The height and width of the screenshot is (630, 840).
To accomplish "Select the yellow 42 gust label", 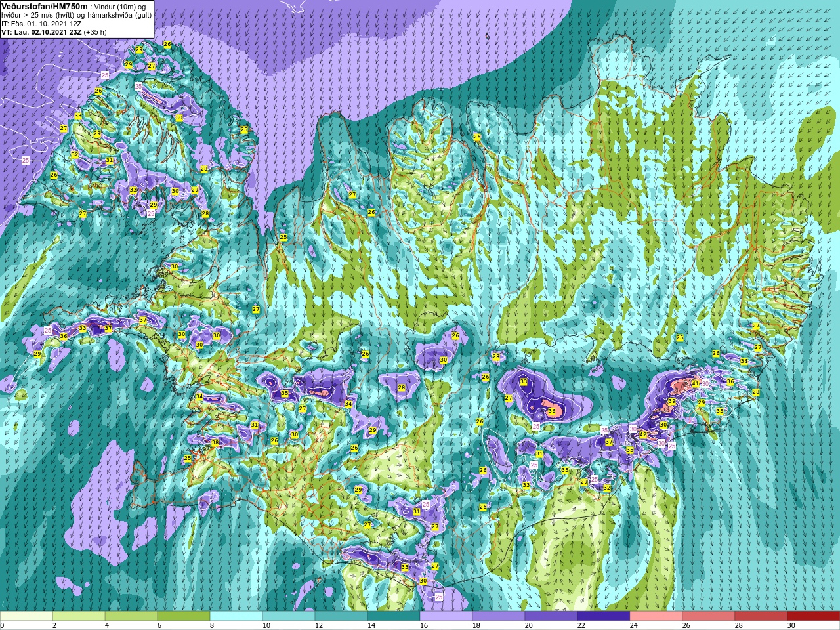I will (x=643, y=434).
